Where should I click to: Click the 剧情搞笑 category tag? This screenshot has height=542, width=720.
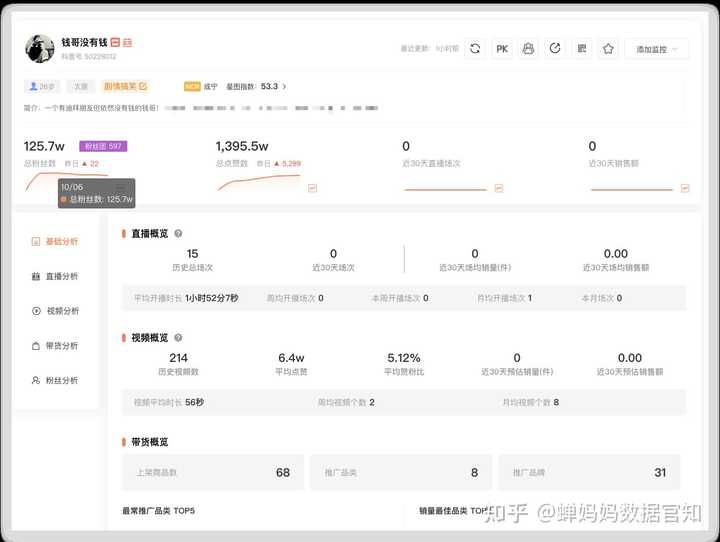[x=125, y=86]
